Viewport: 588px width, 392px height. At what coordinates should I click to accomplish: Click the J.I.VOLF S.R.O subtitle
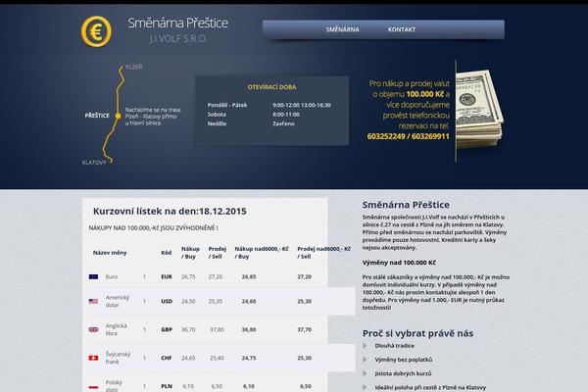point(177,38)
